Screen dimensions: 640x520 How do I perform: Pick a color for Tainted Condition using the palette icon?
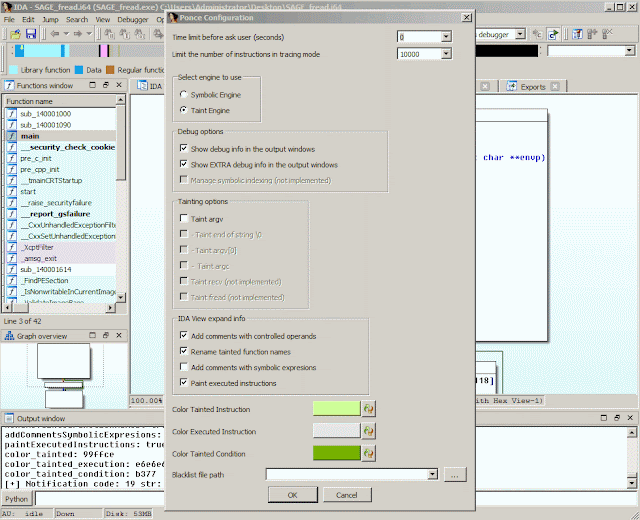click(369, 453)
